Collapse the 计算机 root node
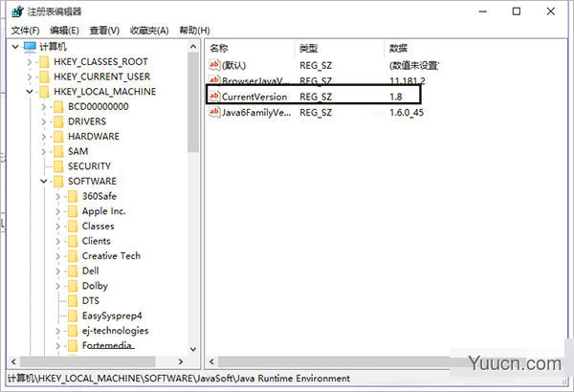This screenshot has width=574, height=392. [x=15, y=47]
